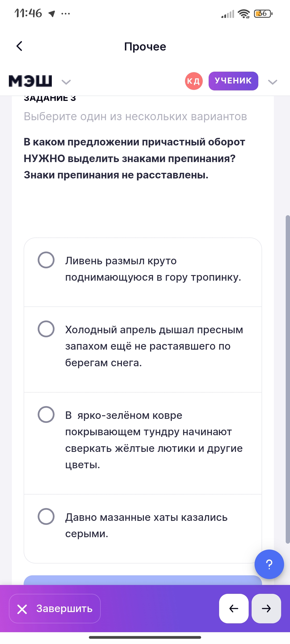Select answer "Ливень размыл круто поднимающуюся"
290x644 pixels.
click(x=46, y=260)
